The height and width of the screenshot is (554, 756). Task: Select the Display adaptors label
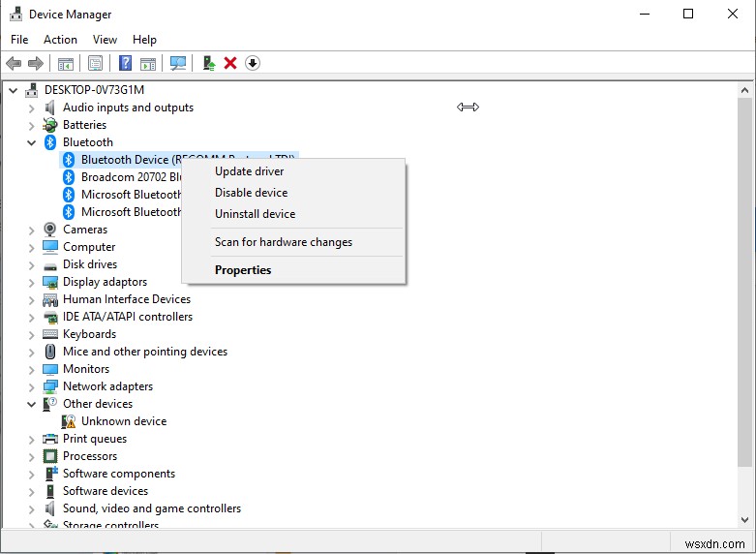(106, 282)
